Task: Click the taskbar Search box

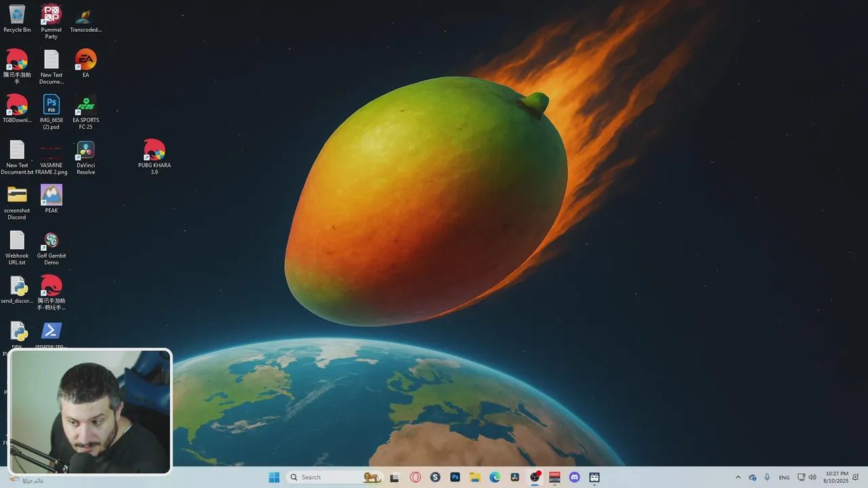Action: (334, 477)
